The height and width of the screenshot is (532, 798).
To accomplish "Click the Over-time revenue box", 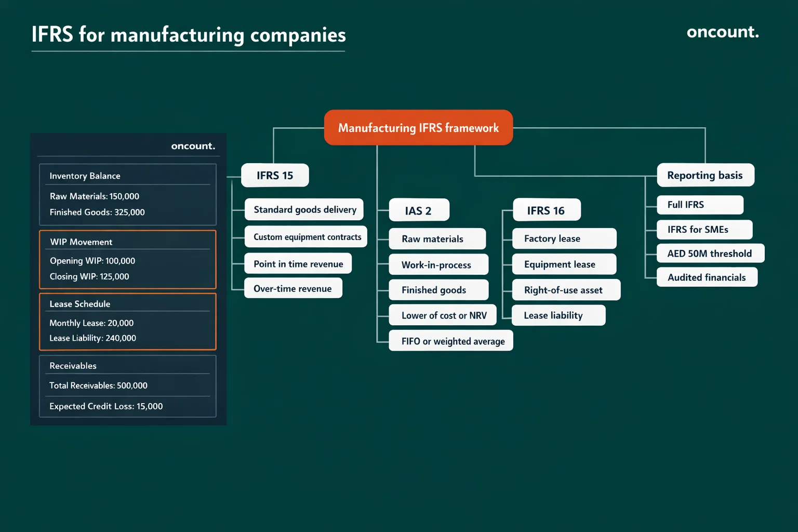I will 293,288.
